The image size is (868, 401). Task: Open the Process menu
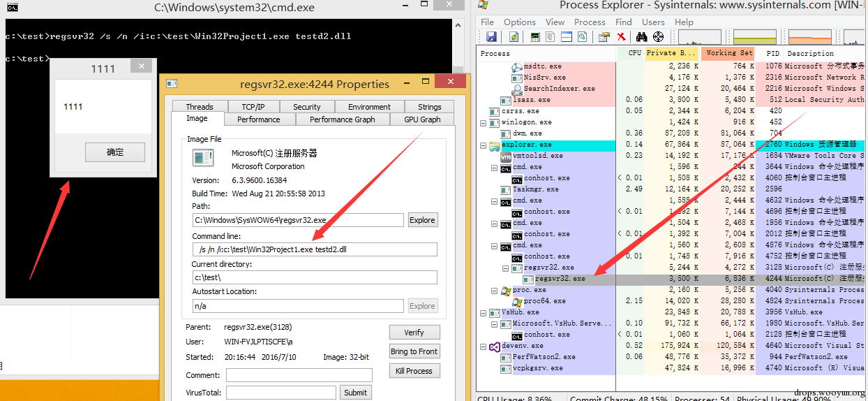pos(590,22)
